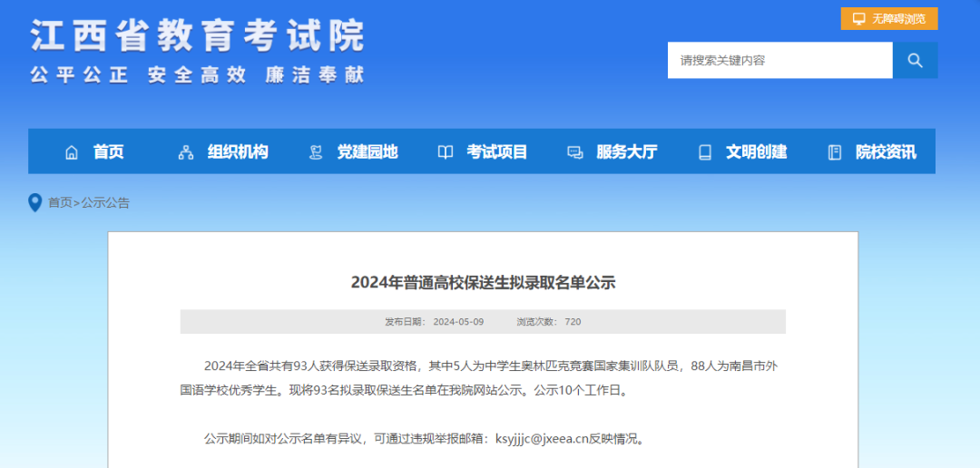The image size is (980, 468).
Task: Click the label 发布日期
Action: pos(405,322)
